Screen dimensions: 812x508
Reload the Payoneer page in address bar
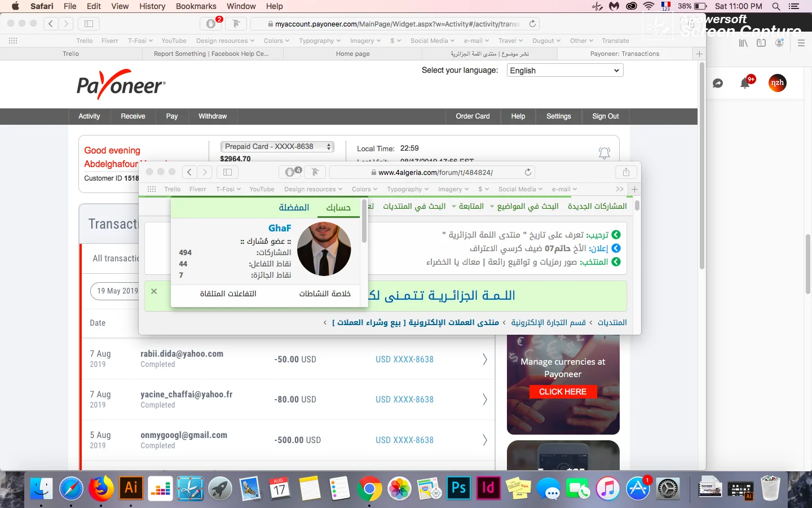[532, 24]
